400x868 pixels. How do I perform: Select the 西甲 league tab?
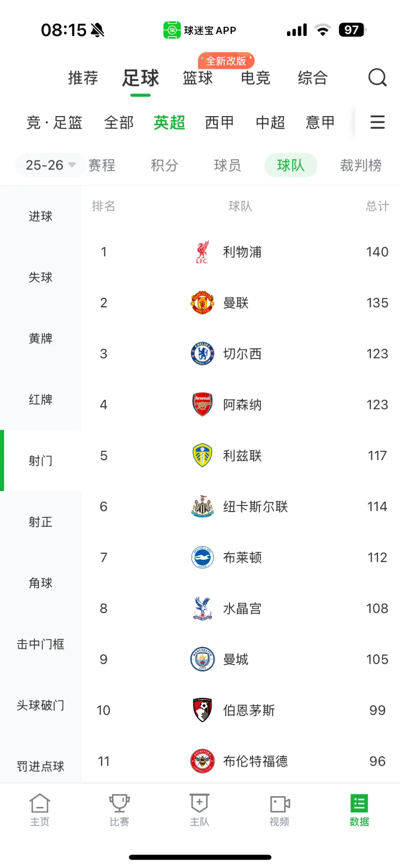pyautogui.click(x=219, y=122)
